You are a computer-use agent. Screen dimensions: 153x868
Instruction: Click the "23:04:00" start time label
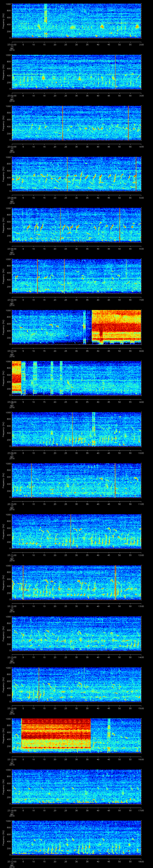click(12, 197)
